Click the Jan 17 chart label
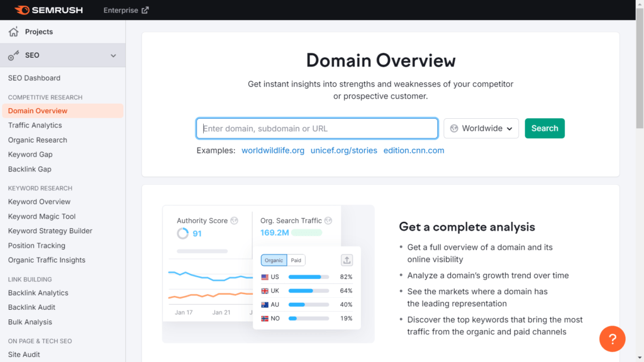 (x=184, y=312)
